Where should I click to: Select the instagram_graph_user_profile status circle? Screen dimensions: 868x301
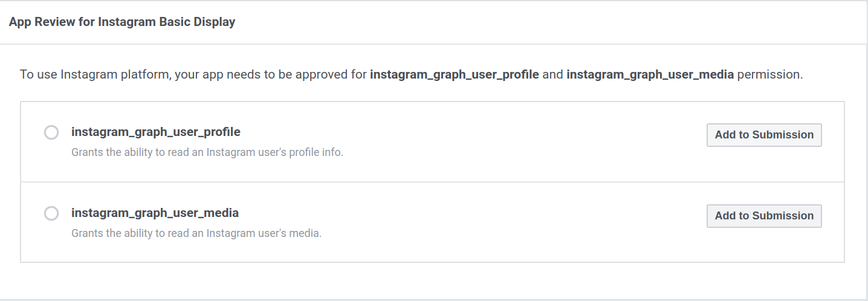pos(51,132)
